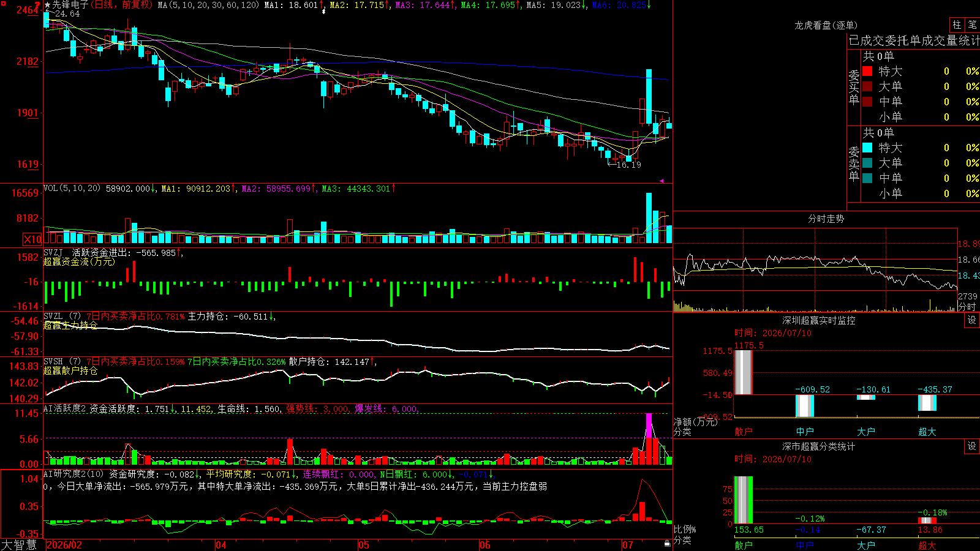This screenshot has width=980, height=551.
Task: Click the 04 month marker on the time axis
Action: coord(221,545)
